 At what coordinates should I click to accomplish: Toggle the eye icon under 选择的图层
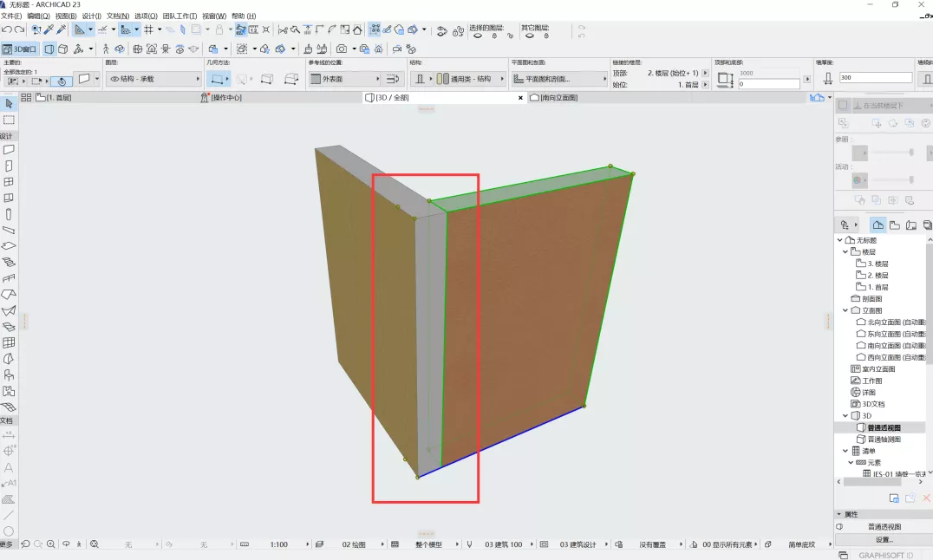click(x=478, y=36)
